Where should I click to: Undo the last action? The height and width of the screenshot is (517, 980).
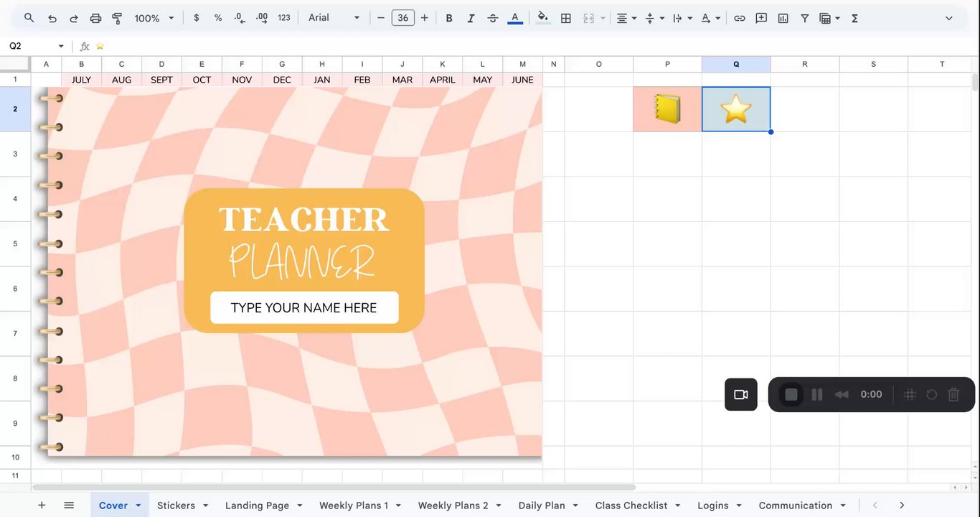[x=52, y=18]
